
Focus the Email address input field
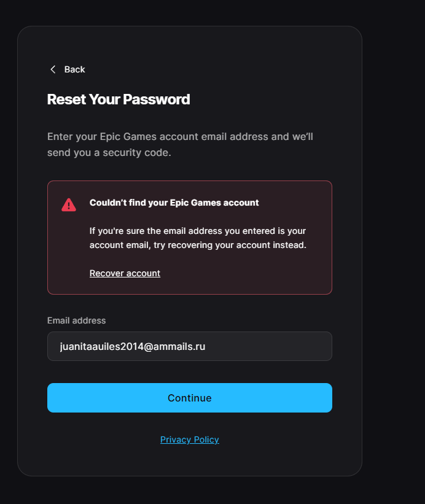190,346
